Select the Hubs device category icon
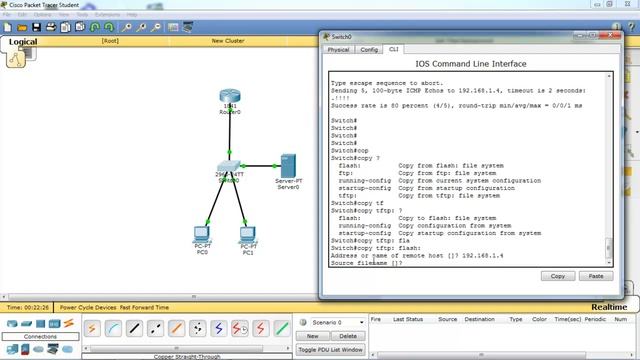This screenshot has width=640, height=360. pos(40,324)
